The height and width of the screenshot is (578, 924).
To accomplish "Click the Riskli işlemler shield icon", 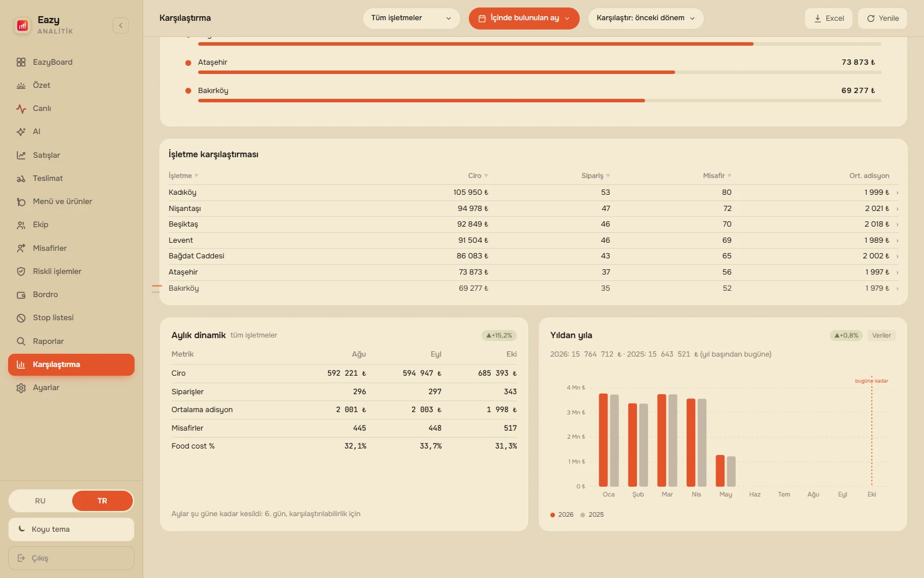I will 21,272.
